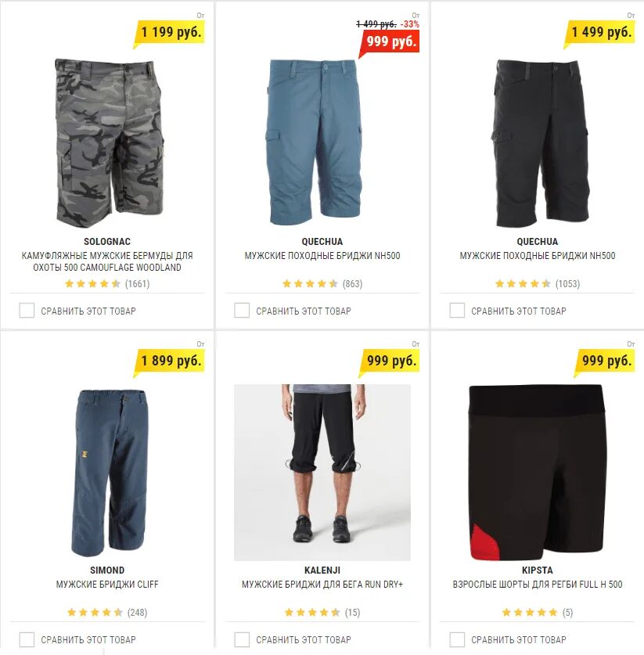
Task: Open the Kipsta black rugby shorts image
Action: coord(537,473)
